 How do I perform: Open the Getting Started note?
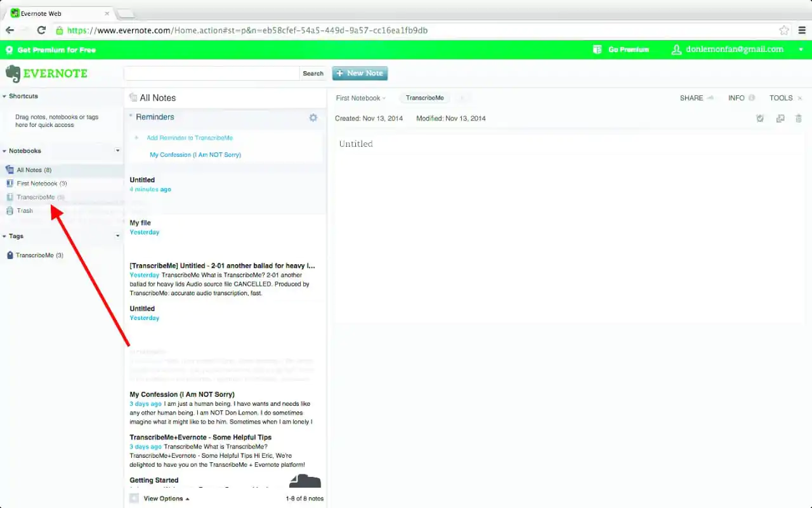[x=225, y=481]
